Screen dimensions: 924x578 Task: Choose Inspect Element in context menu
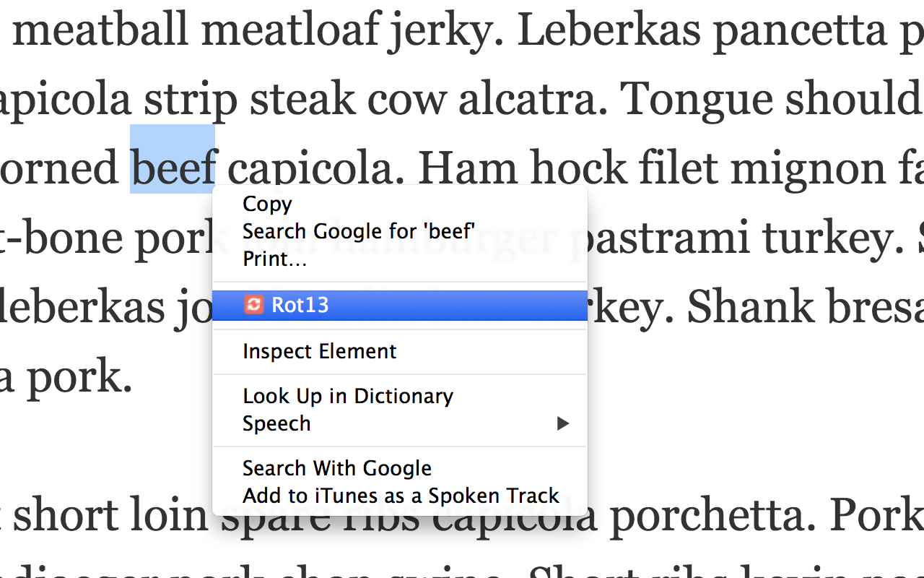pos(319,351)
